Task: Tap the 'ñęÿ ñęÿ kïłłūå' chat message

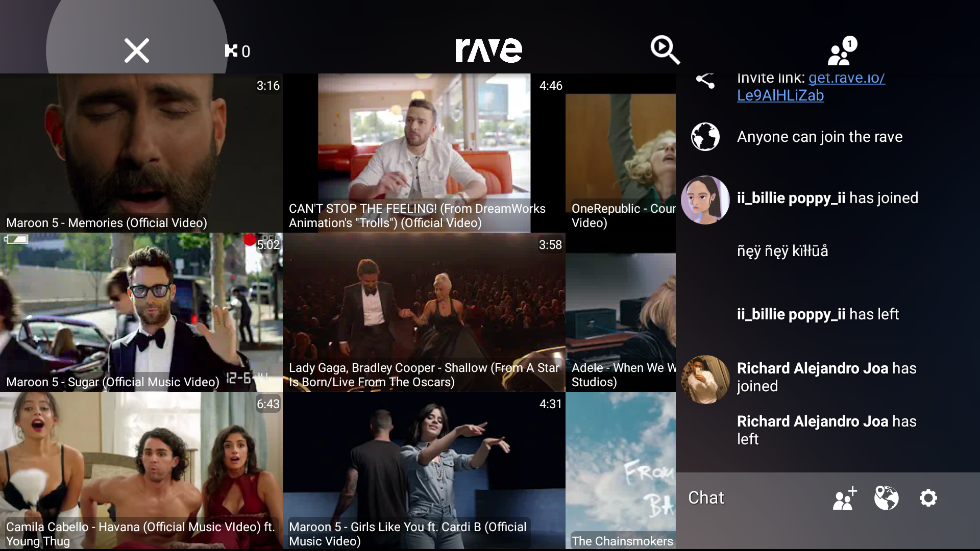Action: point(782,251)
